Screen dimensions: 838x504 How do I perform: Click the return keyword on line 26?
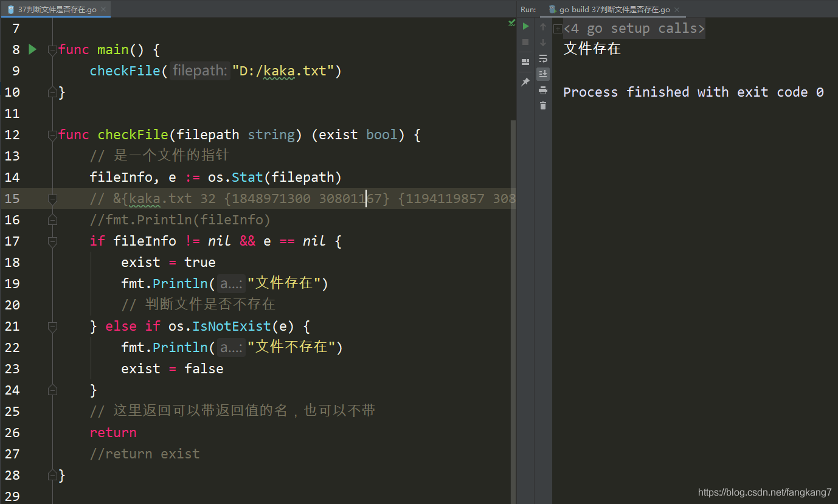coord(113,433)
